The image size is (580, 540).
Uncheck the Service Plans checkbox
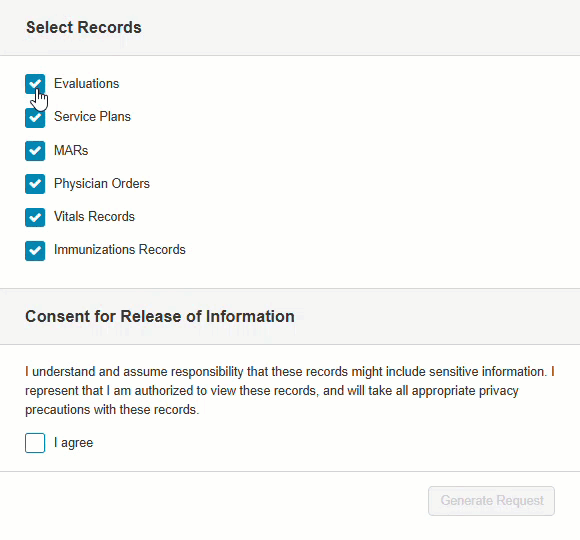coord(35,118)
